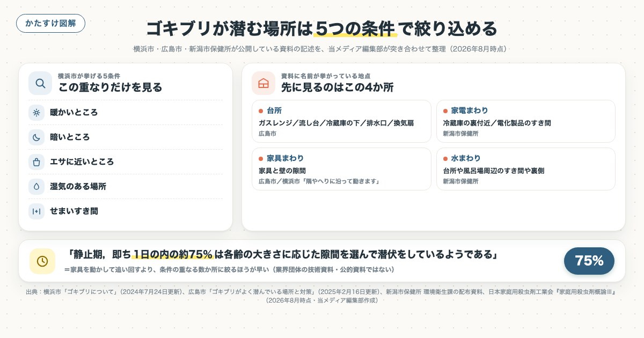Click the 出典 source footnote
This screenshot has width=644, height=338.
point(322,296)
